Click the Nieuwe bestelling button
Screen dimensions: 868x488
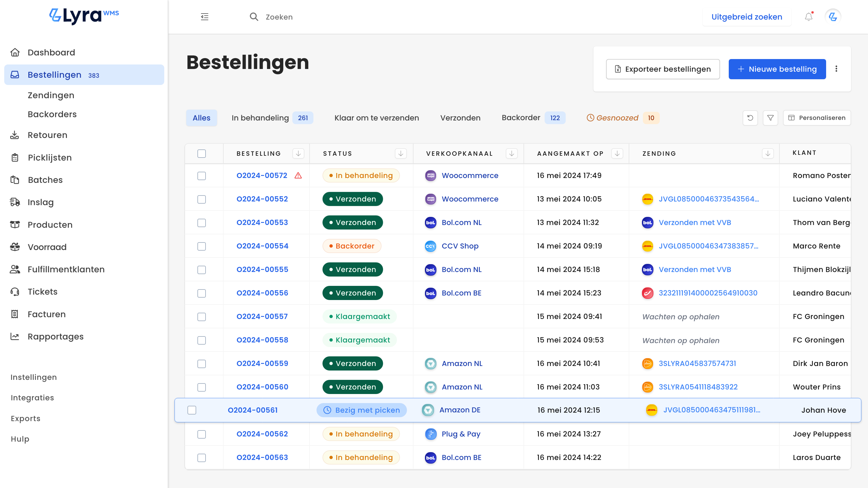[777, 69]
